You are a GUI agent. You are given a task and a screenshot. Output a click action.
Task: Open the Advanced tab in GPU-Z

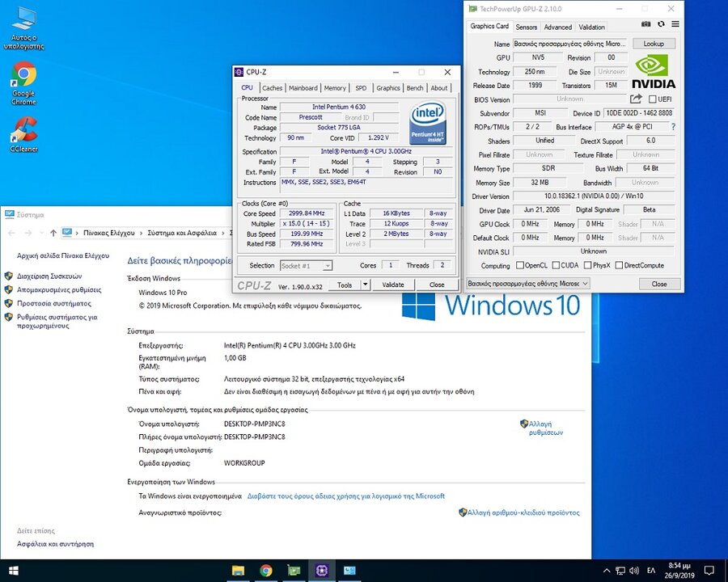pyautogui.click(x=557, y=27)
